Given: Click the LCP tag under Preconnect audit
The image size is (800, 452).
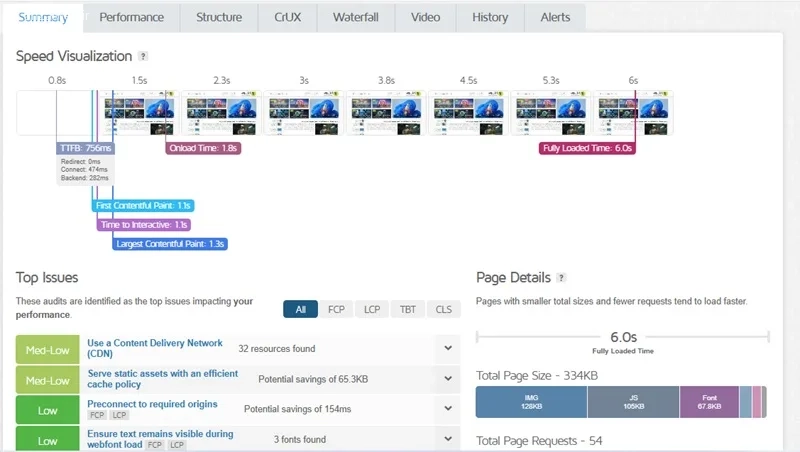Looking at the screenshot, I should 119,415.
